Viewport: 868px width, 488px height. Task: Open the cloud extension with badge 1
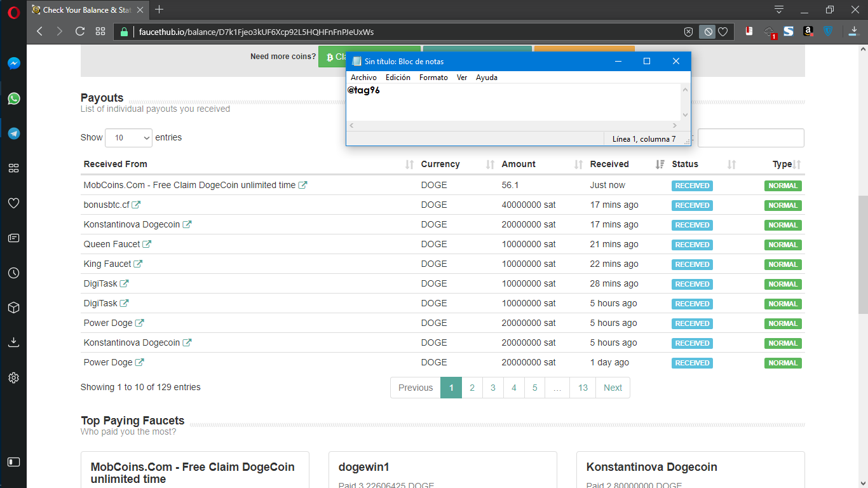770,32
